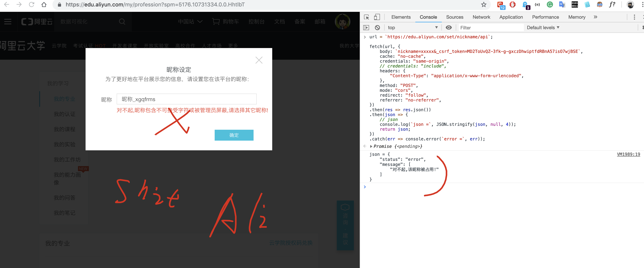
Task: Open the Google Translate extension icon
Action: pos(562,4)
